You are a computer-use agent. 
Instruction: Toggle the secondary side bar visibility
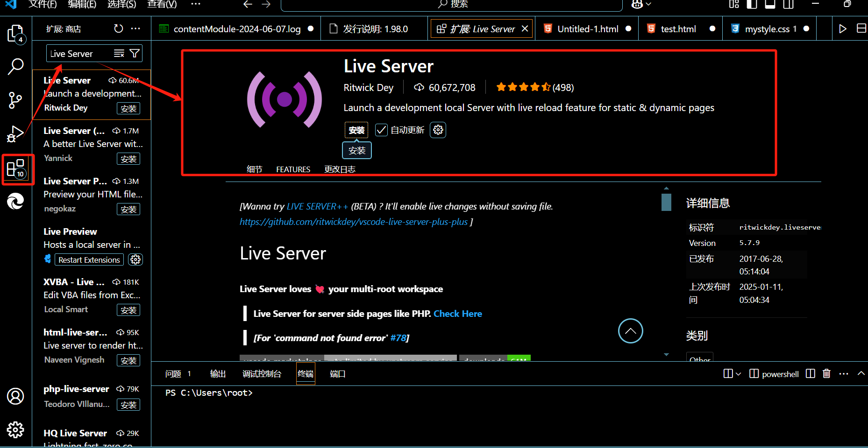tap(789, 4)
